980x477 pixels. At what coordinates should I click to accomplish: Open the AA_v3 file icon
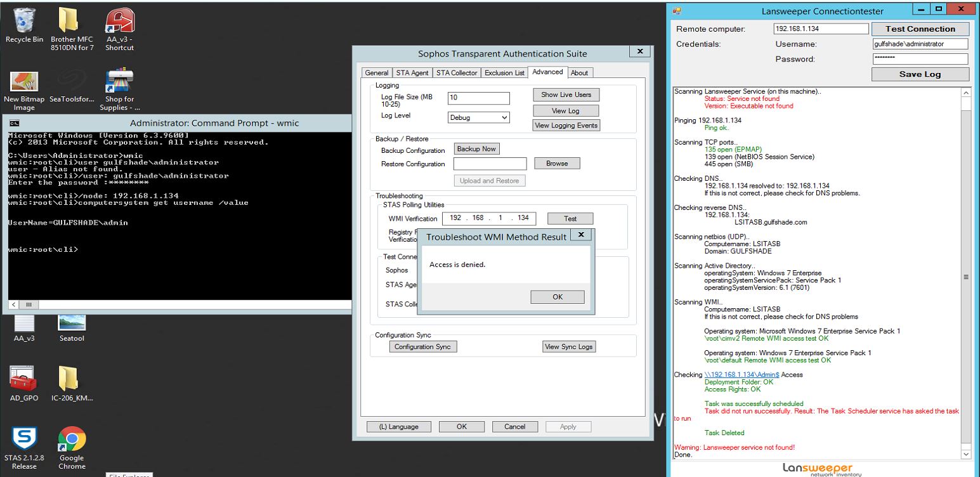click(x=24, y=329)
